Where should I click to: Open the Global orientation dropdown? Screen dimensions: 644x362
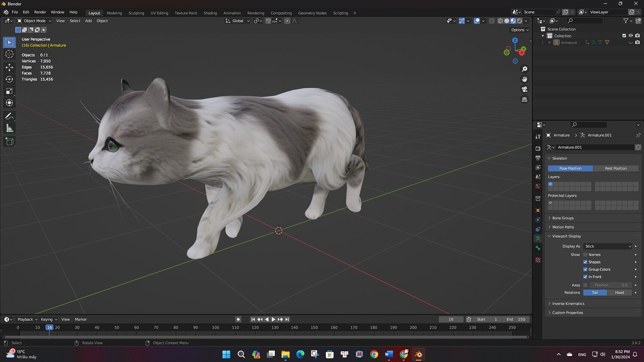[237, 21]
